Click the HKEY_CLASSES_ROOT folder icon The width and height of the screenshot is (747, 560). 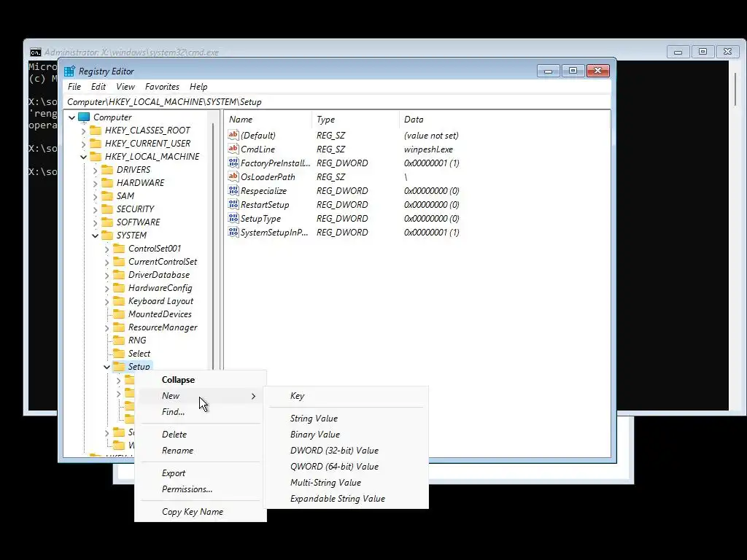(96, 130)
